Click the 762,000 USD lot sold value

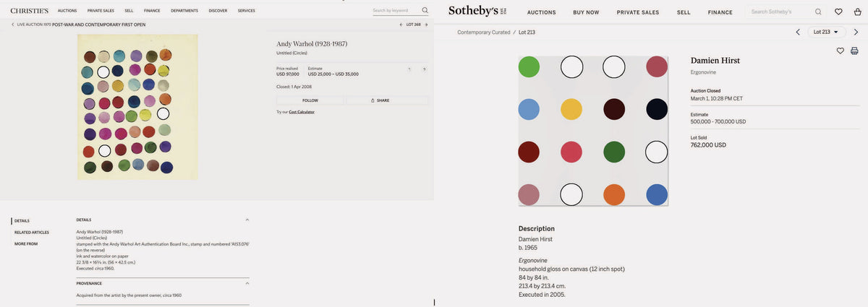[x=708, y=145]
